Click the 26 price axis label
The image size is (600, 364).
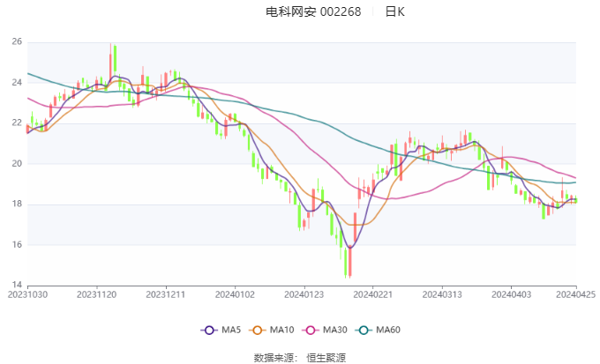(17, 41)
